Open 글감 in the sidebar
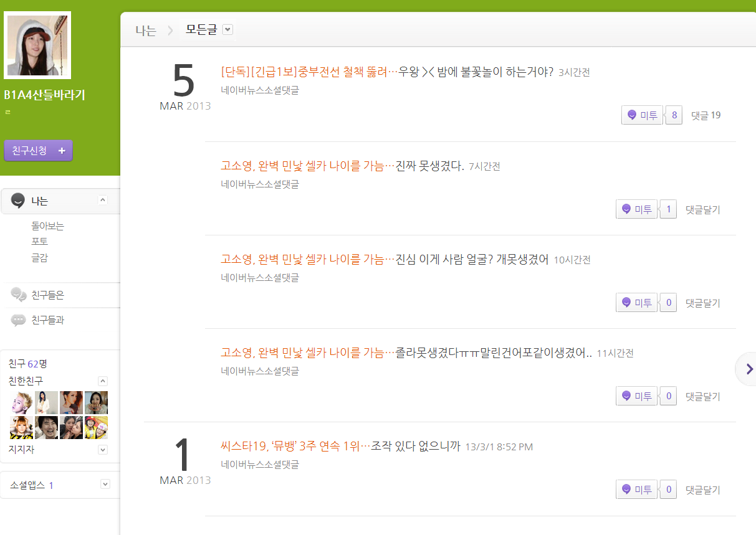756x535 pixels. click(40, 258)
